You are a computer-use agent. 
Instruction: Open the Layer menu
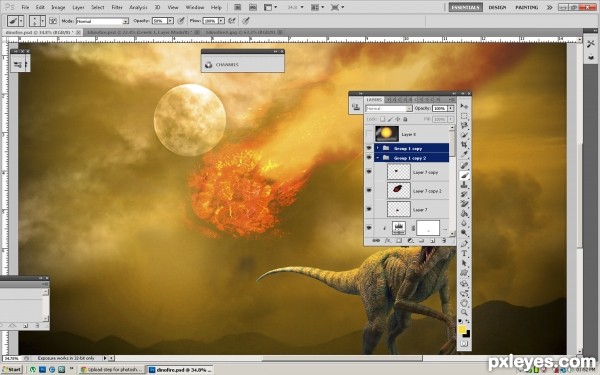[x=78, y=7]
